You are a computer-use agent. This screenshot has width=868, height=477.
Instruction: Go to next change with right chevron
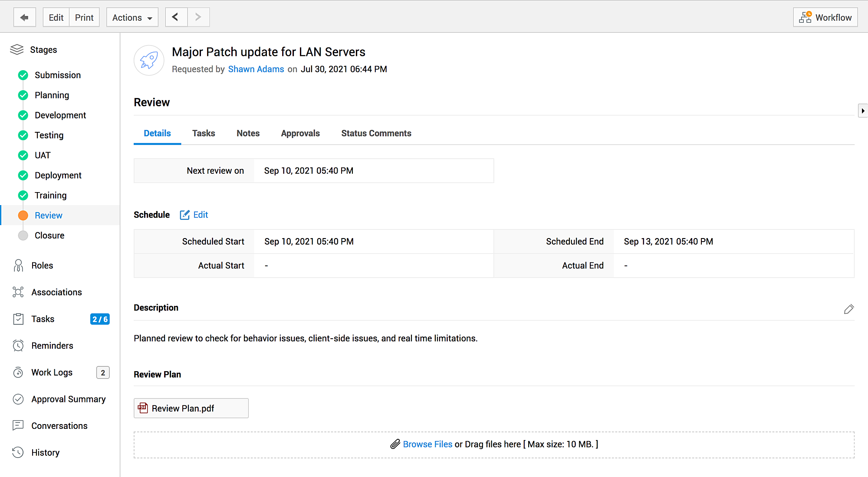[198, 17]
